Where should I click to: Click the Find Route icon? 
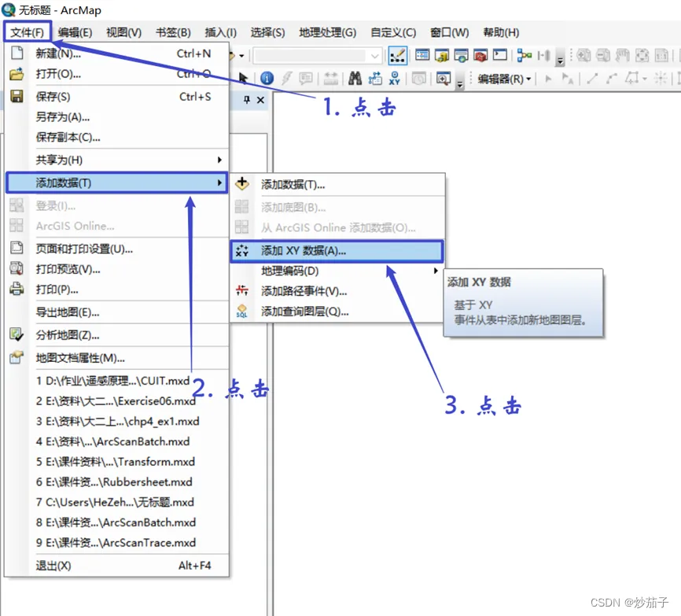(375, 78)
